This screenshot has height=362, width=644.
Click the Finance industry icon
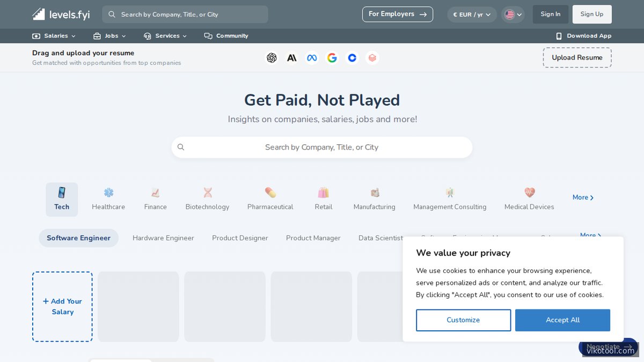point(155,192)
